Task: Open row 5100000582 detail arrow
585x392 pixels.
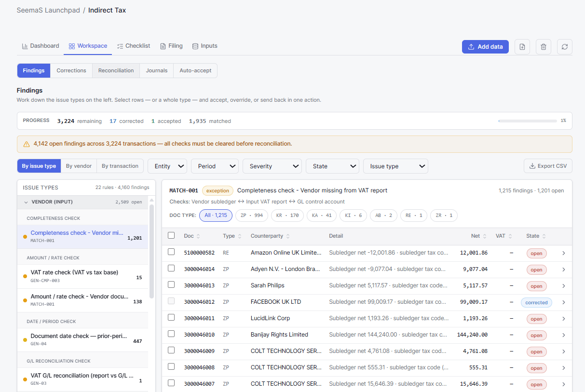Action: (564, 253)
